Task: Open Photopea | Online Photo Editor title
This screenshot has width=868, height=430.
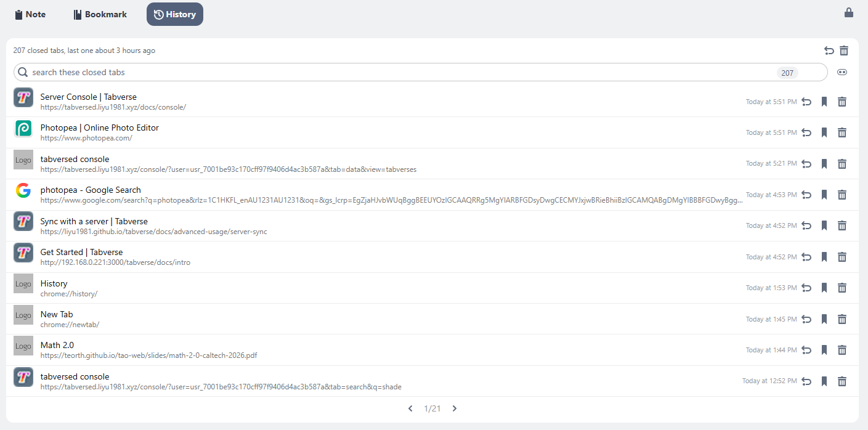Action: tap(100, 128)
